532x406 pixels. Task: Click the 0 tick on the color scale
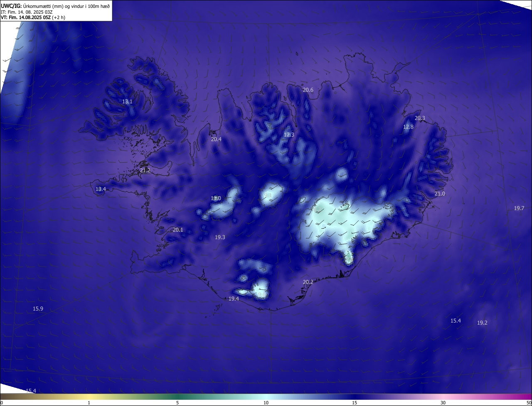[2, 403]
